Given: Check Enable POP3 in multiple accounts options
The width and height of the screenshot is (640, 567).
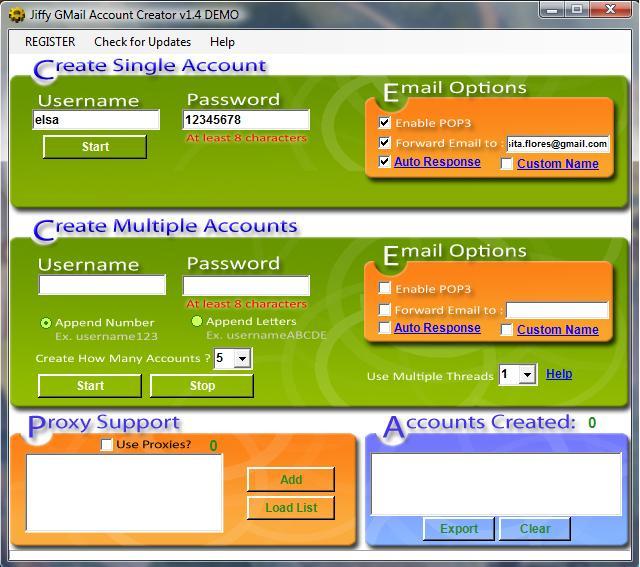Looking at the screenshot, I should [x=384, y=288].
